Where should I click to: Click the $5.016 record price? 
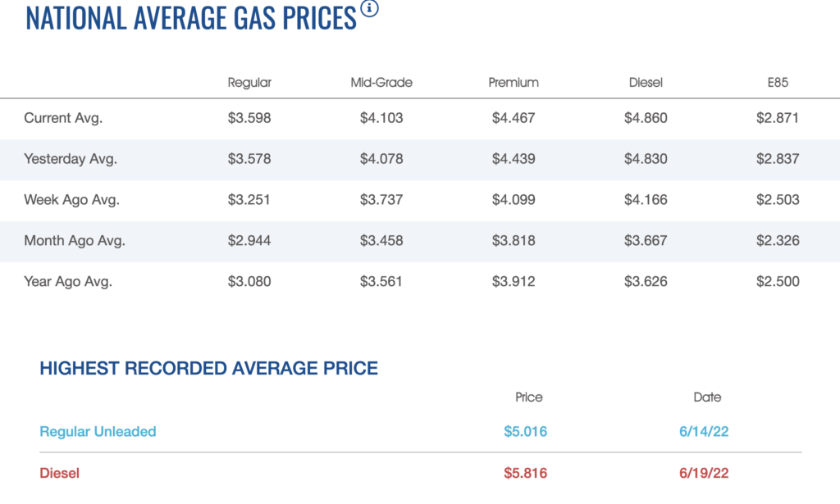tap(525, 432)
